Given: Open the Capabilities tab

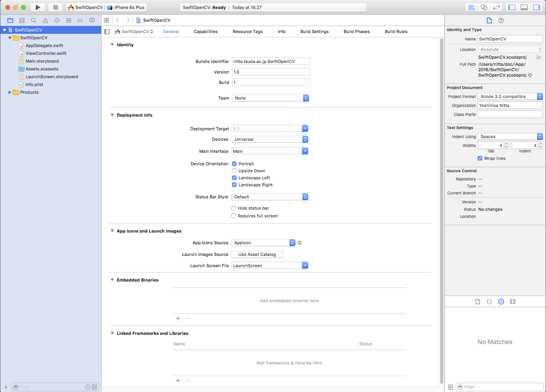Looking at the screenshot, I should (205, 31).
